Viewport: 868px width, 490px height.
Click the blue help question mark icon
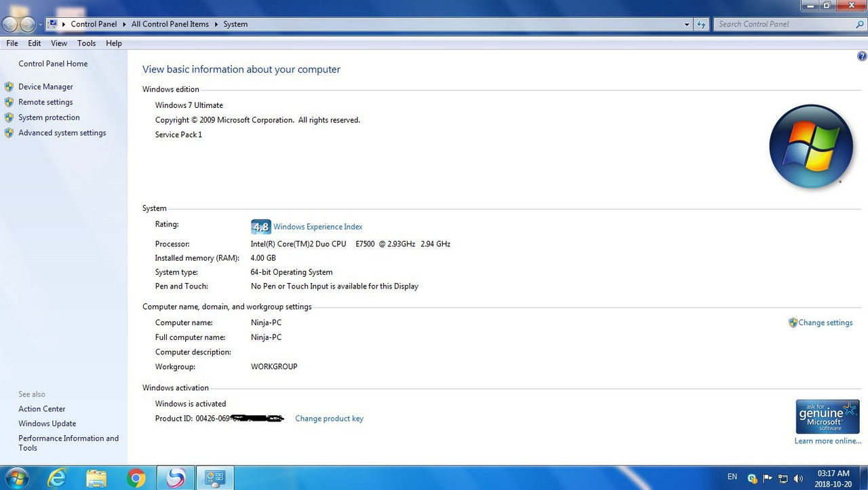(x=862, y=56)
